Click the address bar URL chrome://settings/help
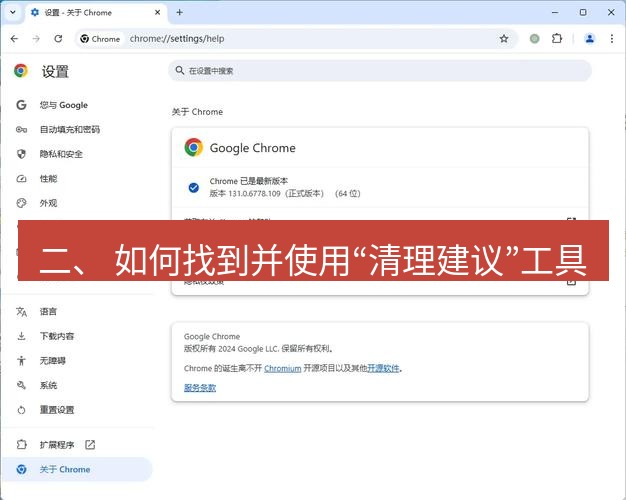Viewport: 626px width, 500px height. (x=177, y=39)
